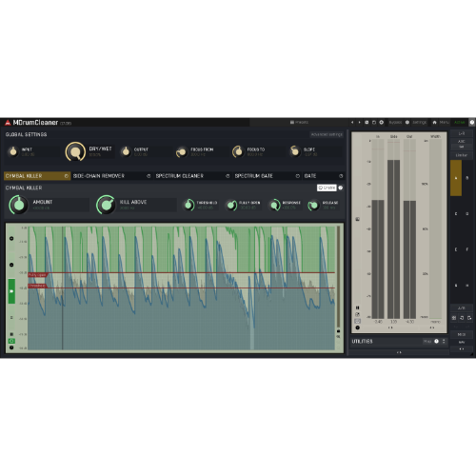Click green arrow button left of graph

point(11,291)
